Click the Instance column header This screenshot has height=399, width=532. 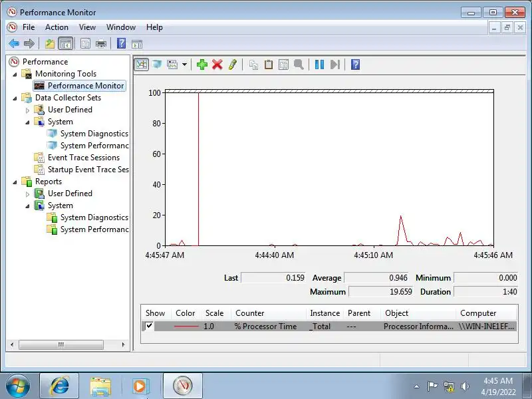[x=325, y=313]
